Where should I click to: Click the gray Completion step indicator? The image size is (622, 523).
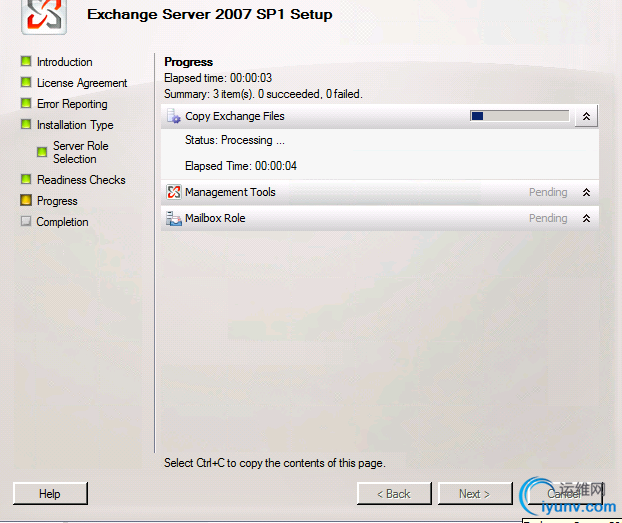pyautogui.click(x=26, y=221)
